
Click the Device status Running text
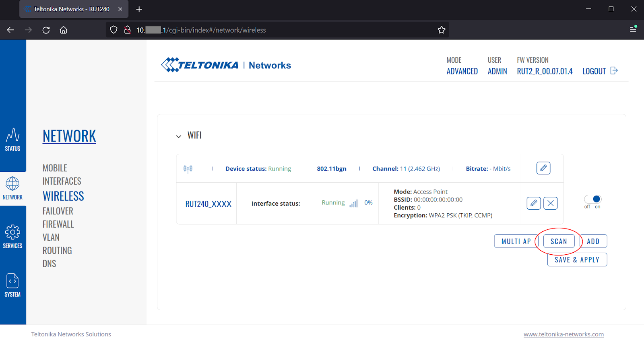[258, 169]
